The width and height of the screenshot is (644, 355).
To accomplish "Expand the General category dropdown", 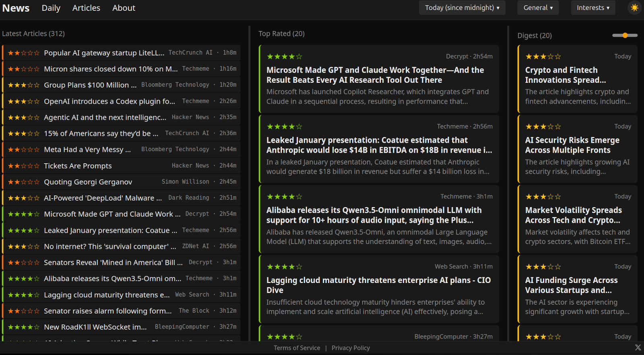I will point(538,8).
